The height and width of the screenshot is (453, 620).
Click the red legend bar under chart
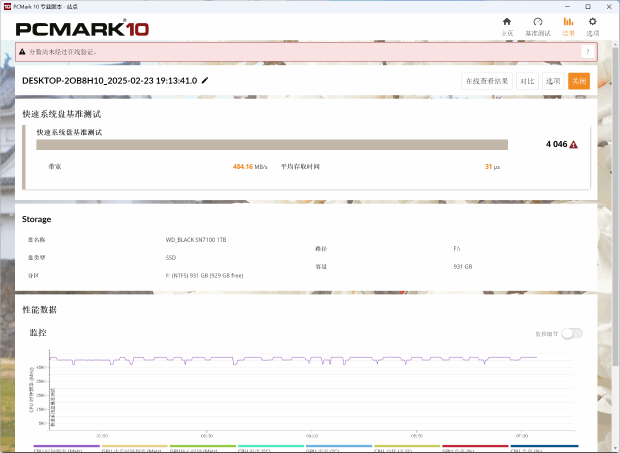pyautogui.click(x=475, y=446)
